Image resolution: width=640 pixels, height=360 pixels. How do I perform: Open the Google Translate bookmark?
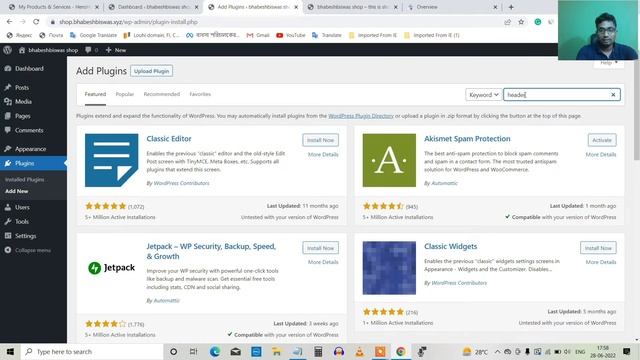coord(93,35)
